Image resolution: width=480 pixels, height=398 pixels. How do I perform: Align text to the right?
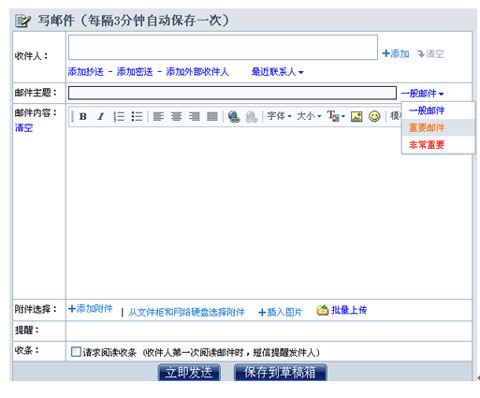(x=194, y=117)
